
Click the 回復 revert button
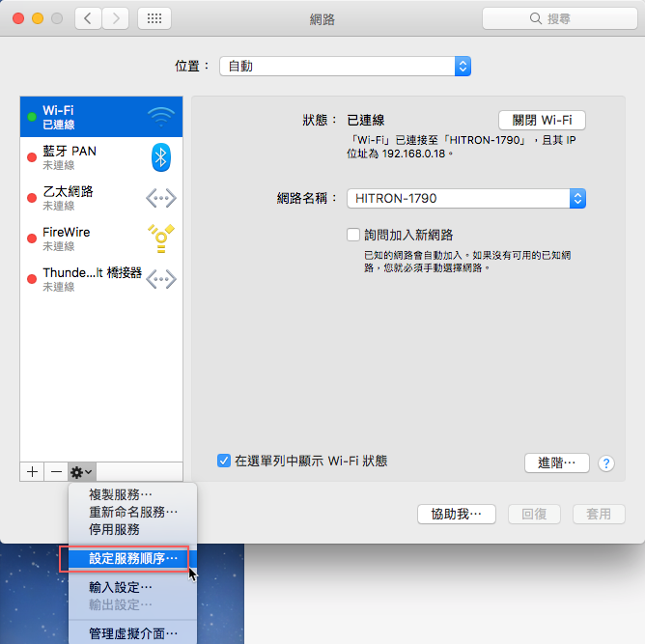534,514
